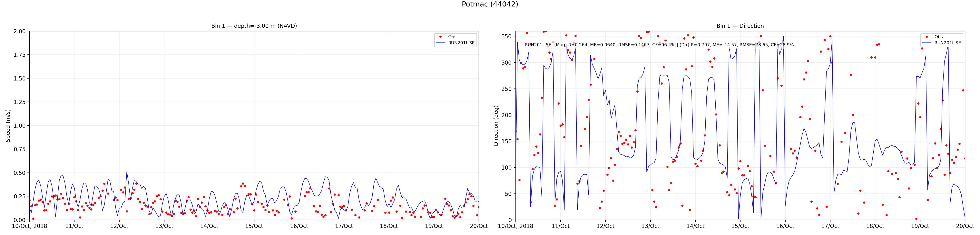Click the "Speed (m/s)" y-axis label
This screenshot has width=980, height=235.
click(x=8, y=126)
